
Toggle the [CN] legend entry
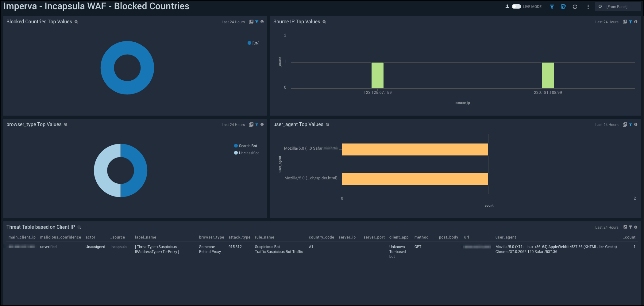[253, 43]
